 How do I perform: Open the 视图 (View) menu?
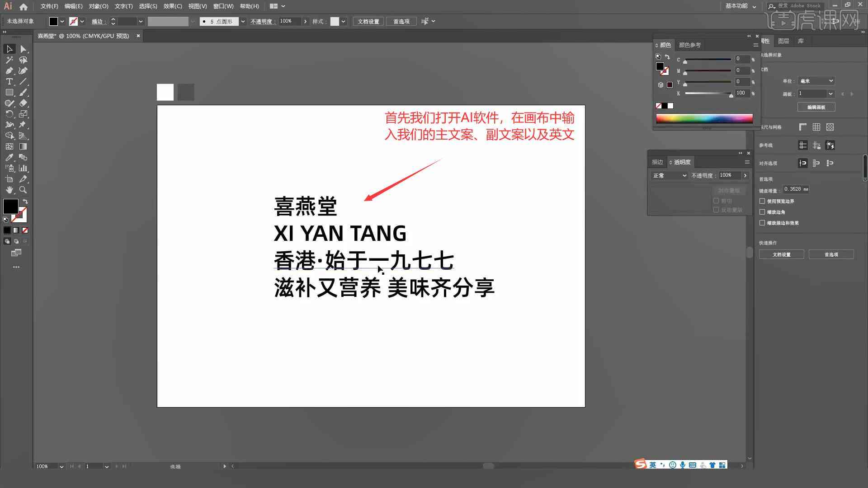point(197,6)
